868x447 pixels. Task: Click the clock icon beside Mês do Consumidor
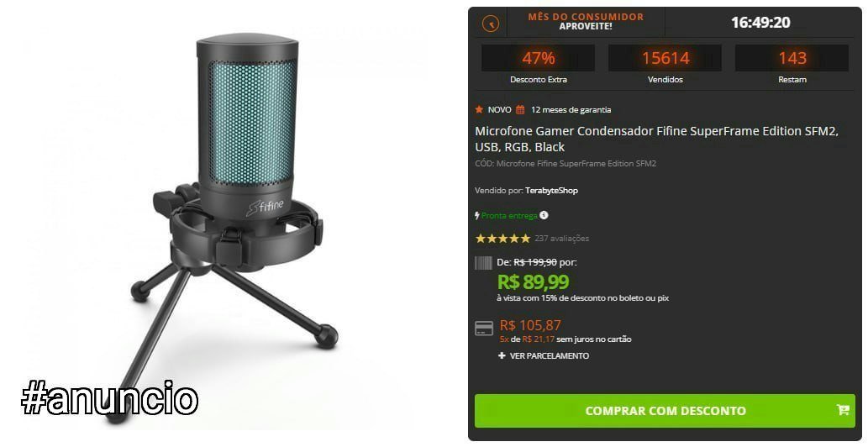pyautogui.click(x=491, y=24)
